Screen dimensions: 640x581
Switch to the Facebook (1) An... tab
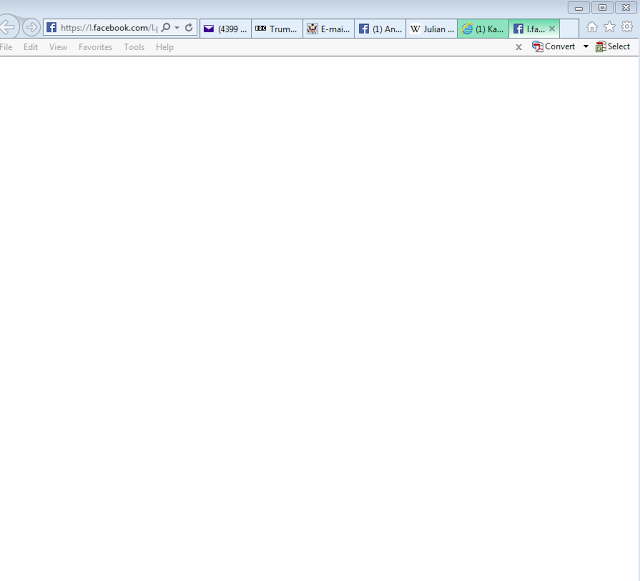tap(380, 29)
